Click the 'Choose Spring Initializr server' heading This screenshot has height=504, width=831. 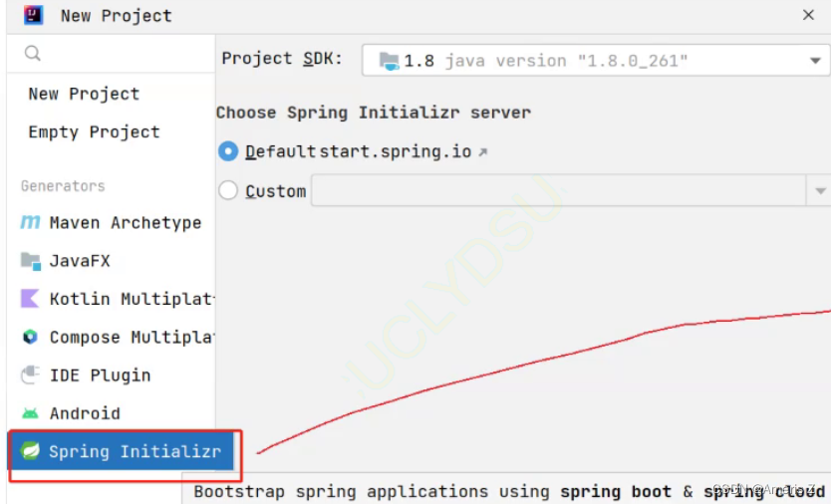[x=374, y=113]
